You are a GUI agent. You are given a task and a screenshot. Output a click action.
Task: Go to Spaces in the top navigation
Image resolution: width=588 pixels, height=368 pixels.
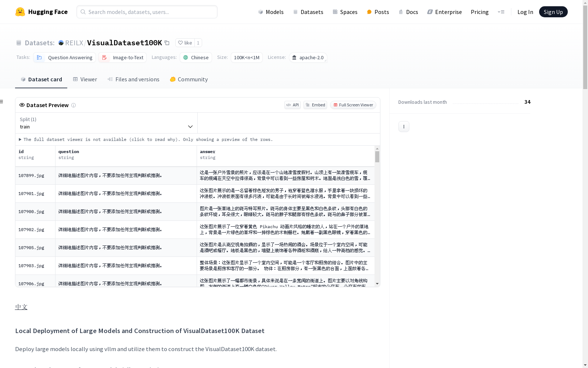pyautogui.click(x=345, y=12)
